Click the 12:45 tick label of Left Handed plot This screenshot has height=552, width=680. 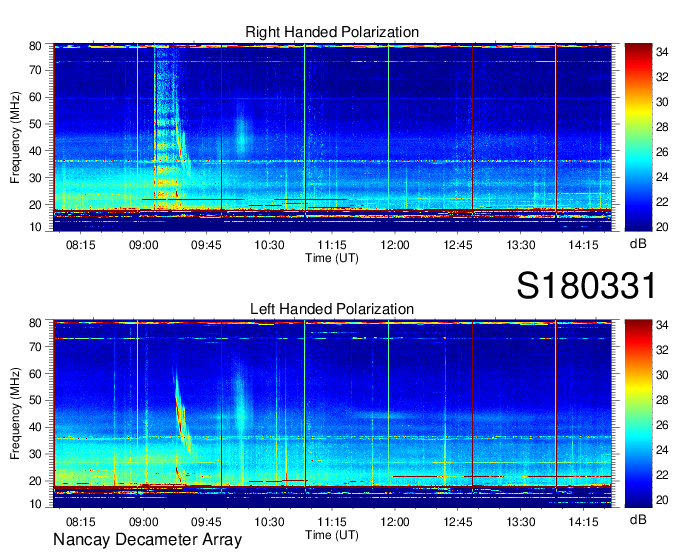[458, 522]
